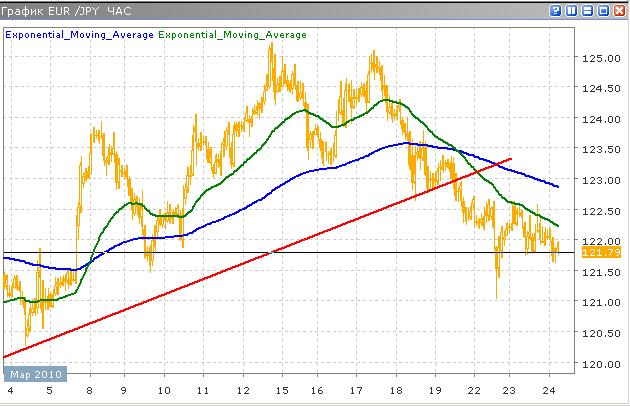Click day 24 on the date axis
The height and width of the screenshot is (406, 630).
547,390
